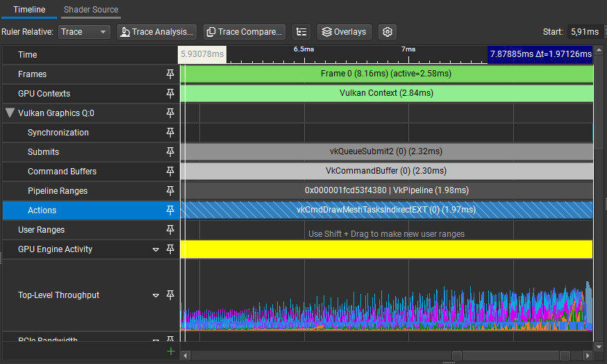The image size is (607, 364).
Task: Pin the Frames row
Action: (170, 74)
